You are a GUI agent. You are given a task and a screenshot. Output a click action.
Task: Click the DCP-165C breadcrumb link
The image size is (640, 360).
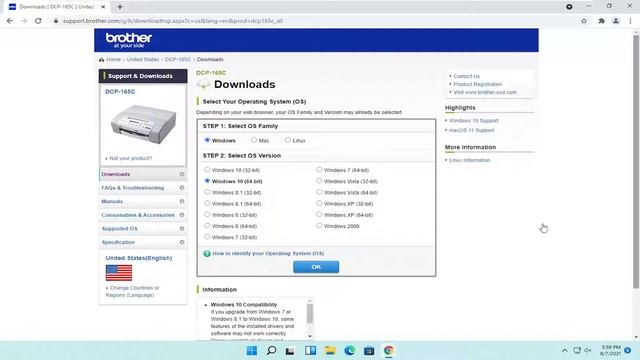coord(178,60)
